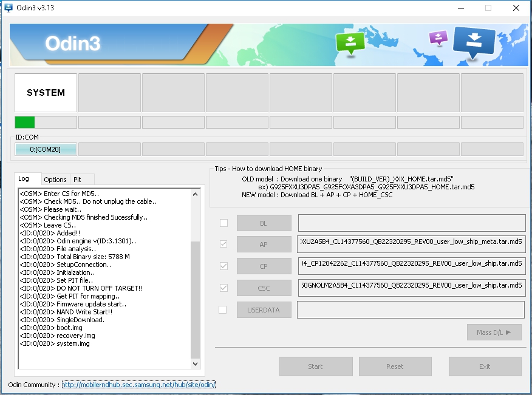
Task: Click the USERDATA file path field
Action: (x=411, y=310)
